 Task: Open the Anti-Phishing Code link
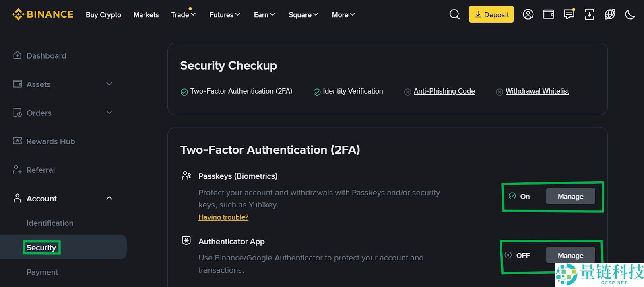(444, 91)
